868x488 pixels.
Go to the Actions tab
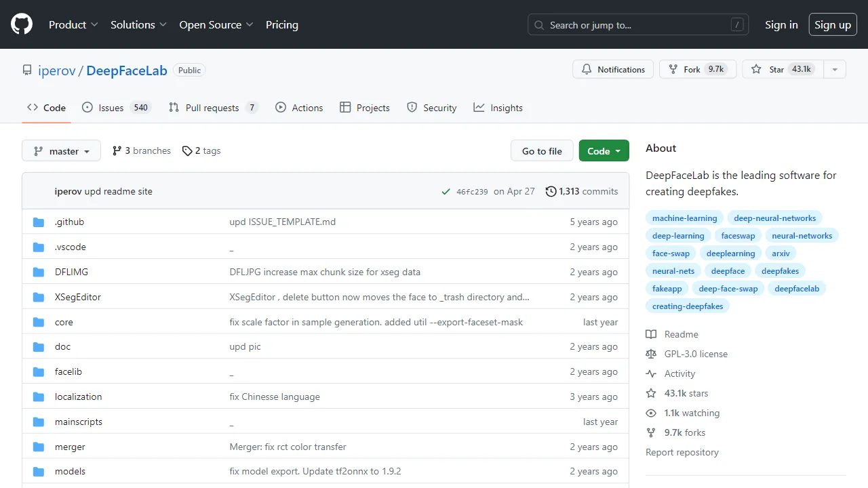pos(299,108)
